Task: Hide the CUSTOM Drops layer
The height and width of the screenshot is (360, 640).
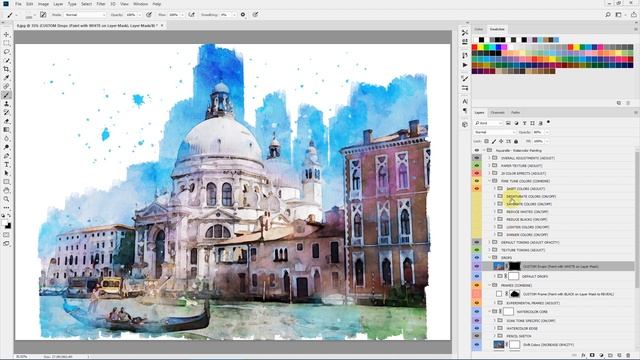Action: (x=477, y=267)
